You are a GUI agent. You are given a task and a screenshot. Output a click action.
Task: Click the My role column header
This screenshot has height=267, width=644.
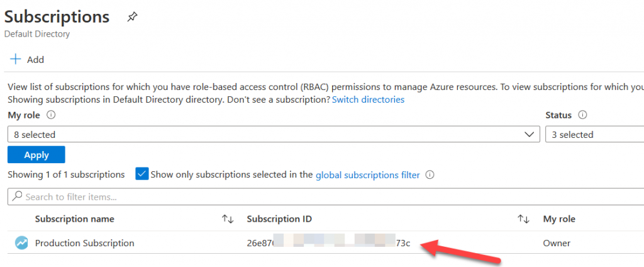click(x=559, y=219)
